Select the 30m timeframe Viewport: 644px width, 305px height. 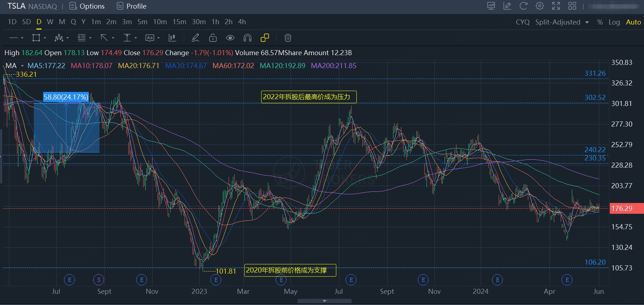199,22
